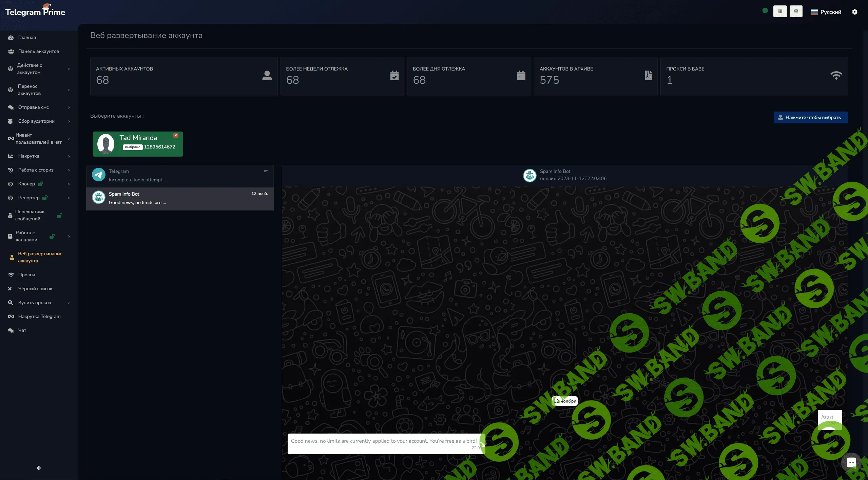Collapse sidebar with left arrow
Screen dimensions: 868x480
[x=39, y=468]
